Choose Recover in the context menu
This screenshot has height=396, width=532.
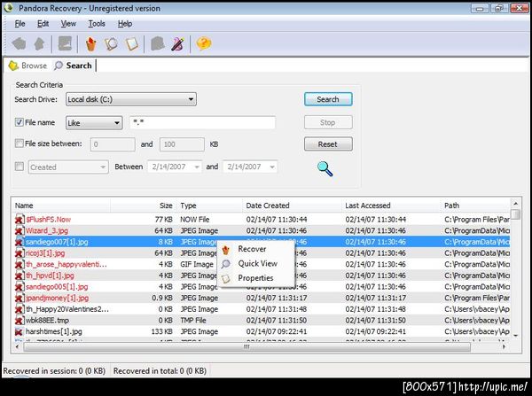[255, 249]
